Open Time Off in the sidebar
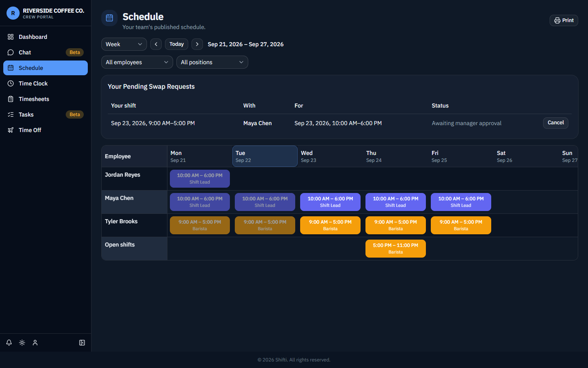The image size is (588, 368). (45, 130)
